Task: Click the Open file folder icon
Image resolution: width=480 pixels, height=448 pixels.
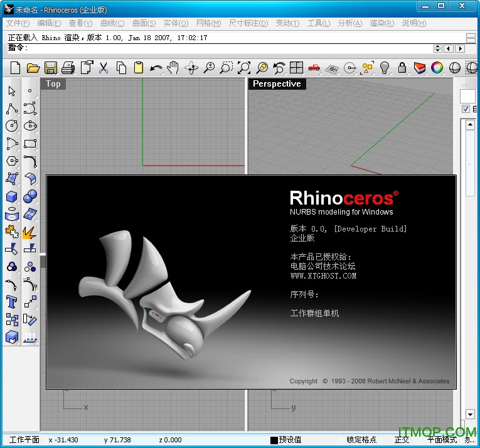Action: click(33, 68)
